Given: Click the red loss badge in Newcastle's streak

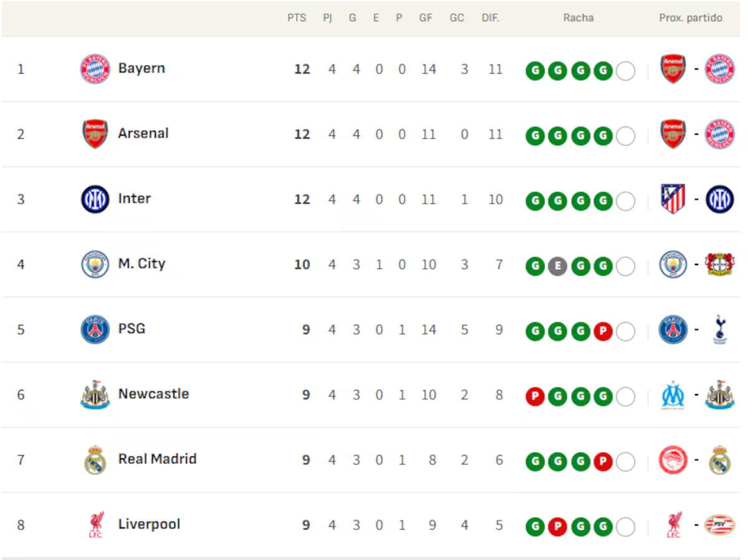Looking at the screenshot, I should tap(535, 397).
